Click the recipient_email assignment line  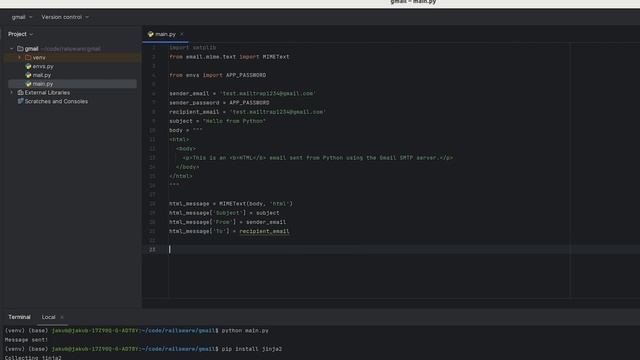pyautogui.click(x=247, y=112)
